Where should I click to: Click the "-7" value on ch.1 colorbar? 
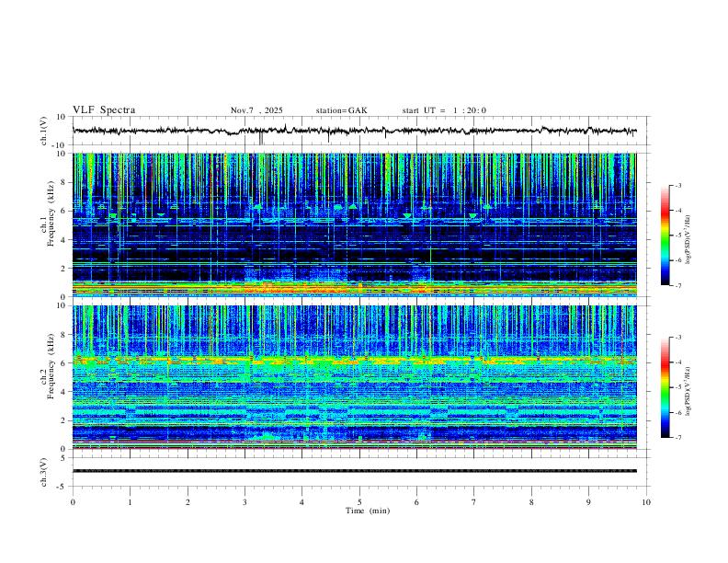[x=677, y=285]
